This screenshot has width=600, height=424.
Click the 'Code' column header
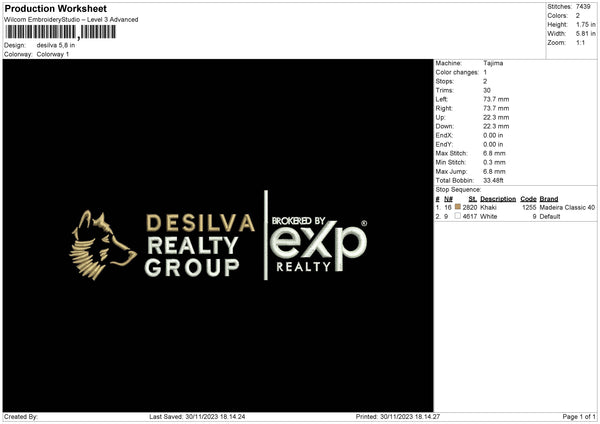[528, 199]
